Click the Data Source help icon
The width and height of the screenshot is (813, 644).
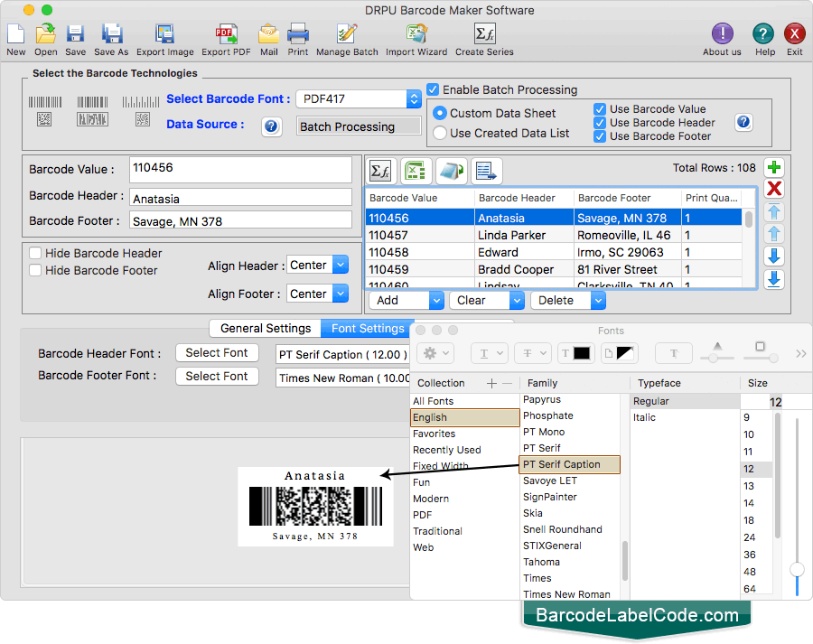271,126
